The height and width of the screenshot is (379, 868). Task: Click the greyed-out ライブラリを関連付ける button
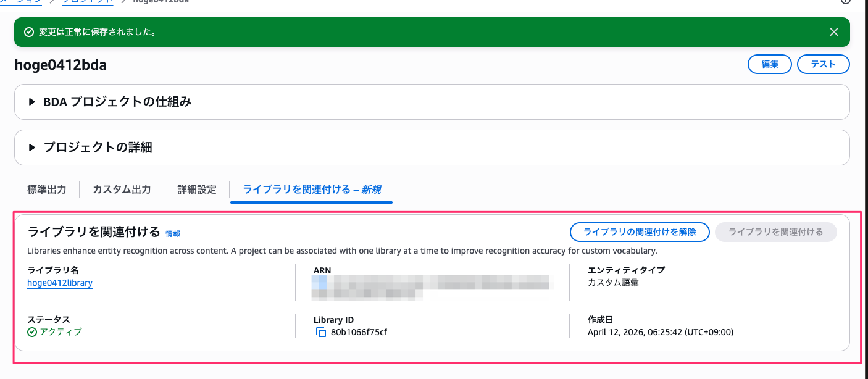(x=775, y=232)
